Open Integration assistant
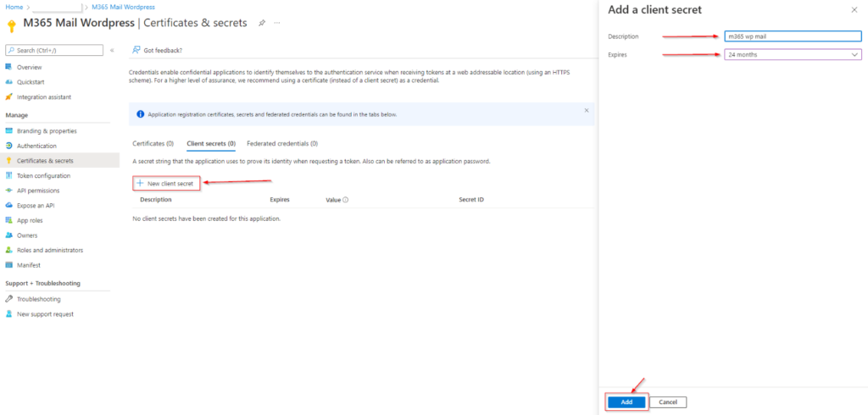Screen dimensions: 868x415 (x=43, y=97)
